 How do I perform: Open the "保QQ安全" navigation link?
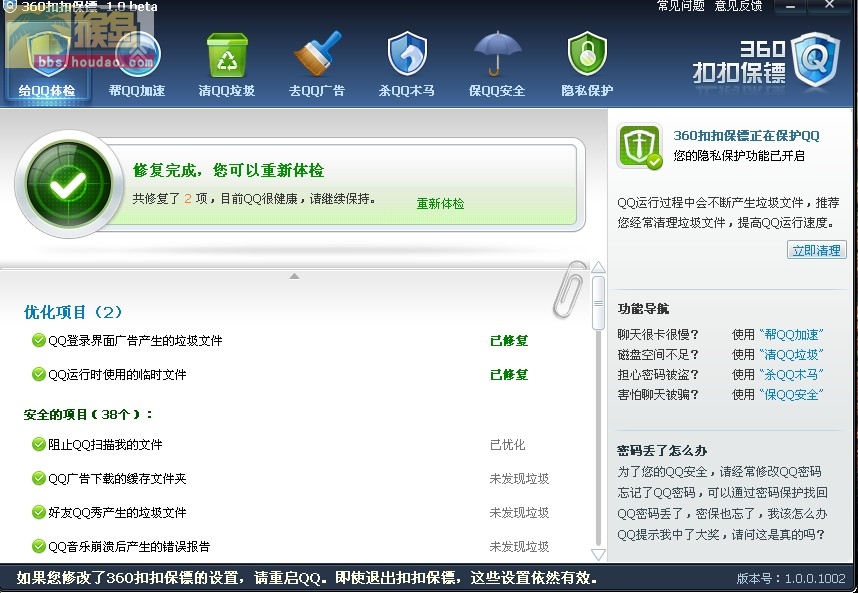pyautogui.click(x=791, y=394)
